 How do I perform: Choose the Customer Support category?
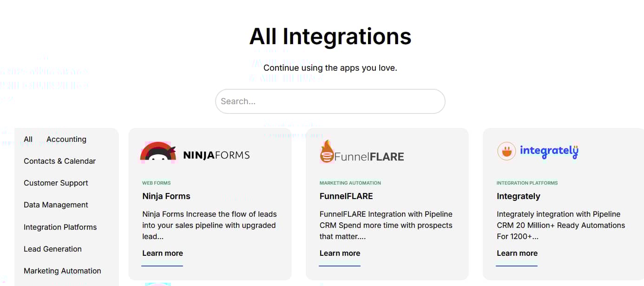[x=56, y=183]
